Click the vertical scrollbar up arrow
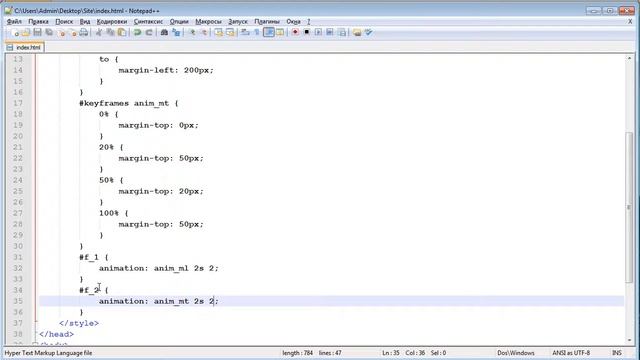The image size is (640, 360). (x=629, y=58)
